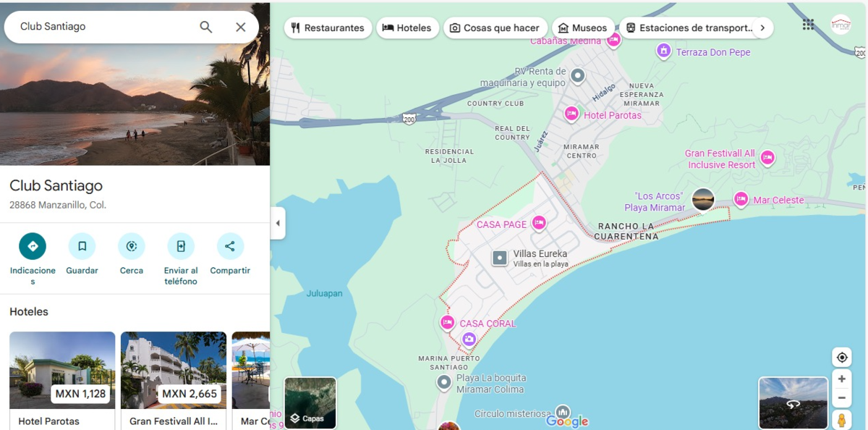868x430 pixels.
Task: Click the search magnifier icon
Action: click(x=206, y=27)
